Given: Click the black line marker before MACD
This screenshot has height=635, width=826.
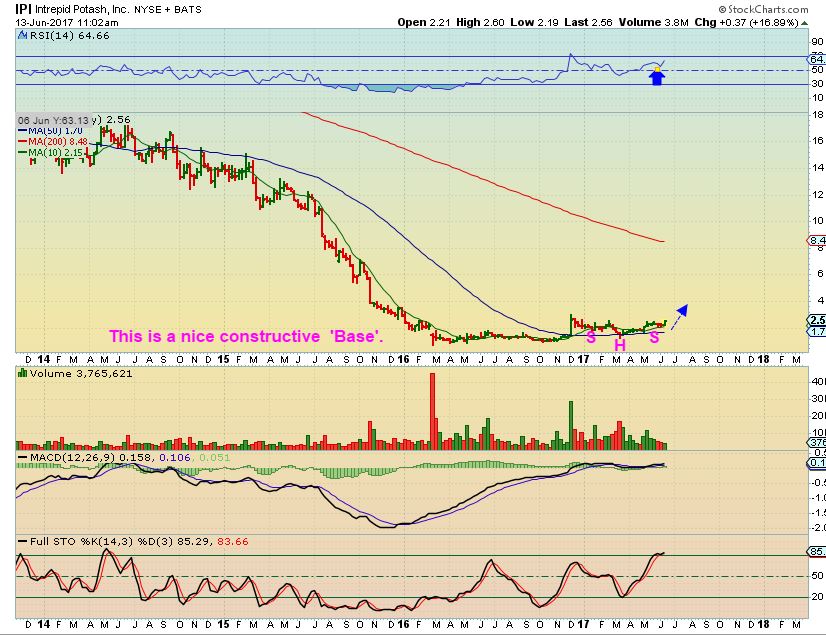Looking at the screenshot, I should [x=23, y=457].
